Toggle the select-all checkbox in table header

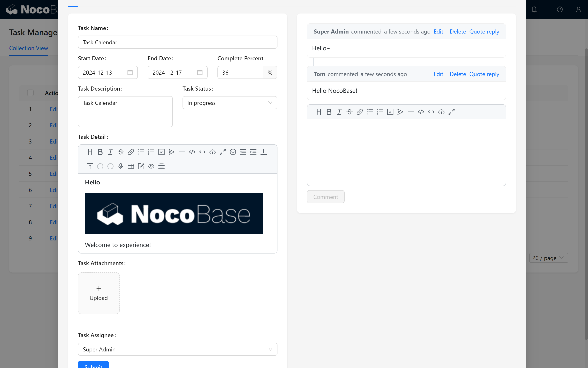click(x=30, y=93)
